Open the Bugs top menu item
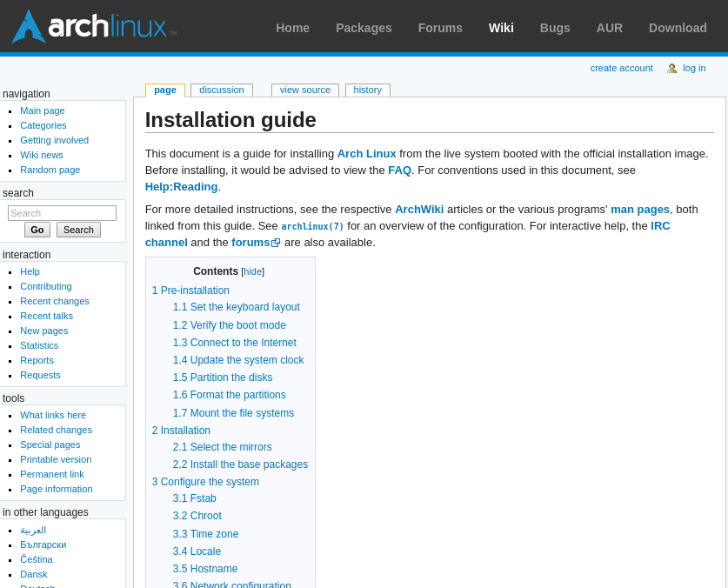This screenshot has height=588, width=728. (555, 28)
